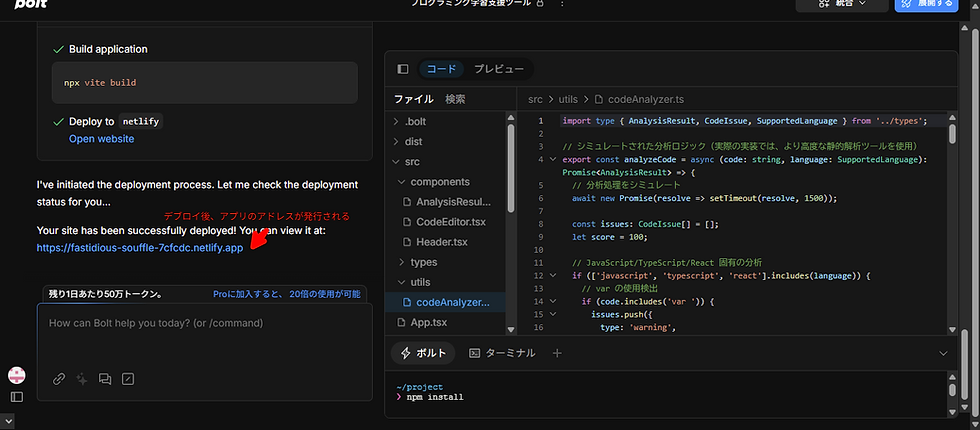The image size is (980, 430).
Task: Click the green checkmark beside Build application
Action: click(59, 49)
